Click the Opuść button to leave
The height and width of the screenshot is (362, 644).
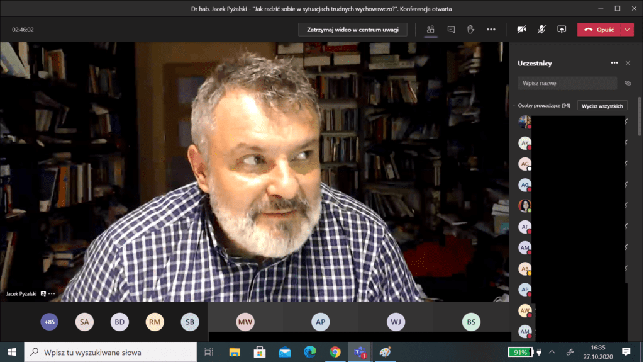[599, 30]
